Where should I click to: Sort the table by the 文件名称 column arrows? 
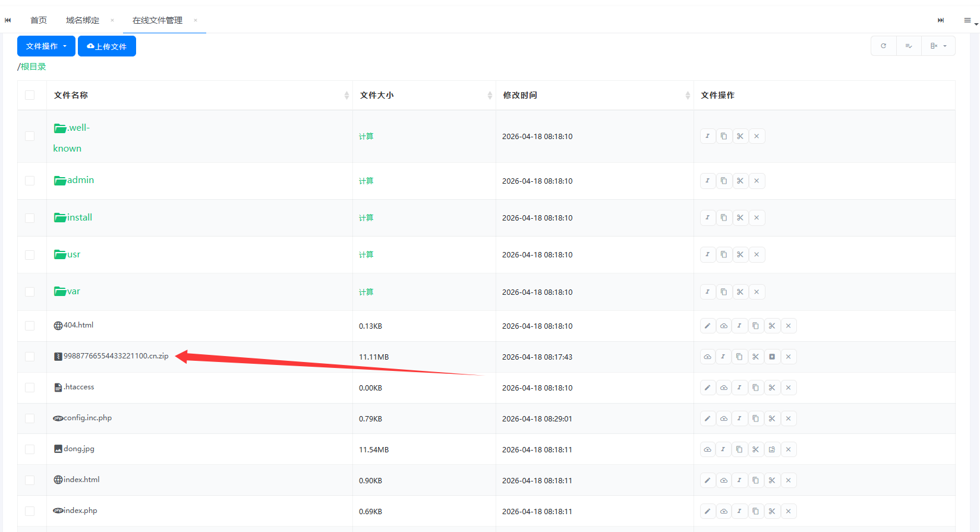(346, 95)
